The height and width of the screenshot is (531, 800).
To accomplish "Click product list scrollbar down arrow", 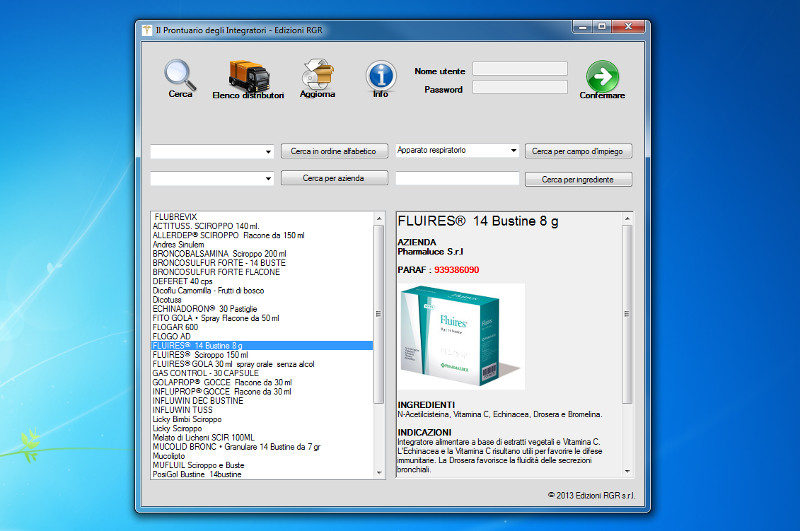I will pos(379,472).
